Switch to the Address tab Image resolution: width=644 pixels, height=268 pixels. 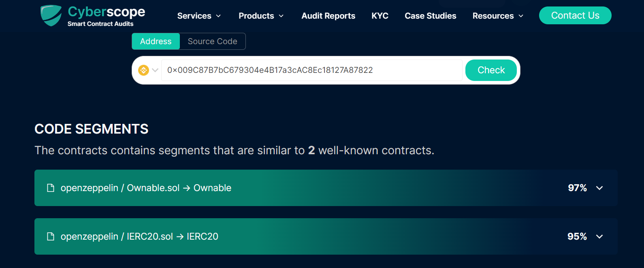(x=156, y=41)
